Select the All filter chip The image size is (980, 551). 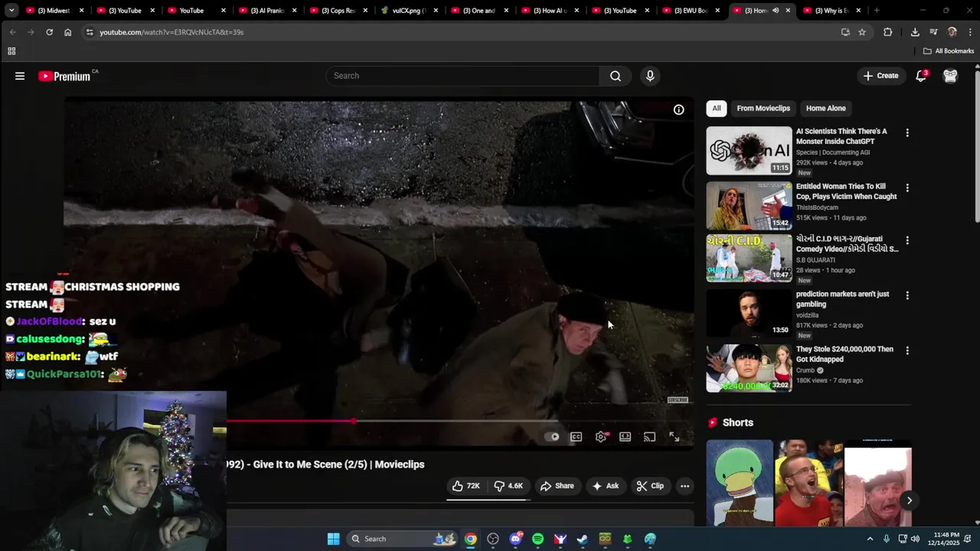click(x=717, y=109)
